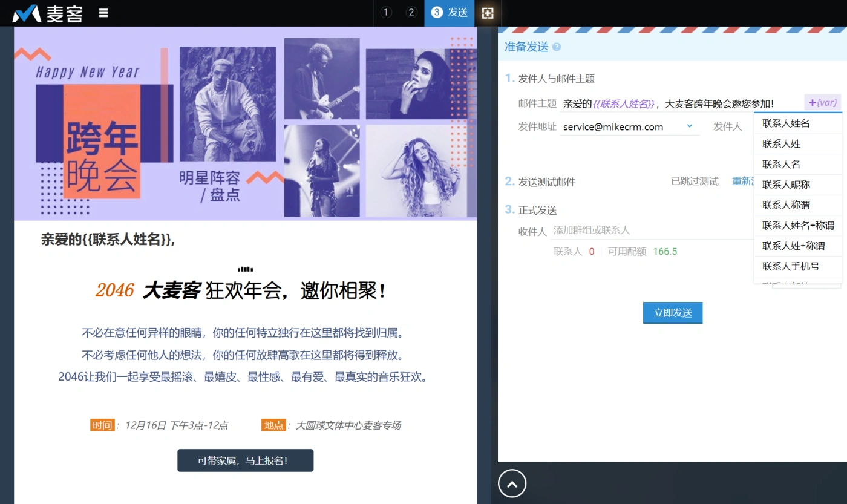Choose 联系人姓名+称谓 from the variable list
The image size is (847, 504).
click(798, 226)
